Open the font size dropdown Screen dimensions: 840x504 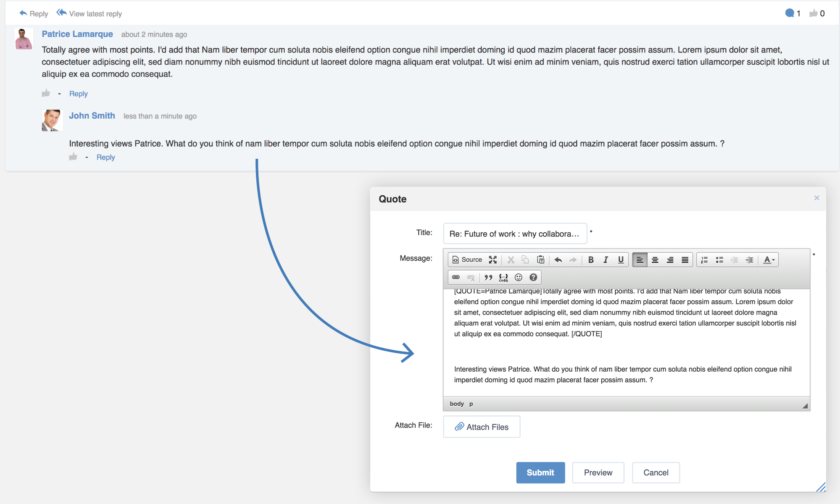(769, 259)
